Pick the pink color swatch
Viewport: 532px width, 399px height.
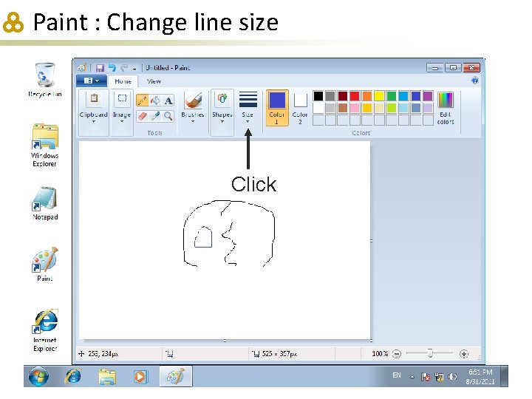pos(355,108)
